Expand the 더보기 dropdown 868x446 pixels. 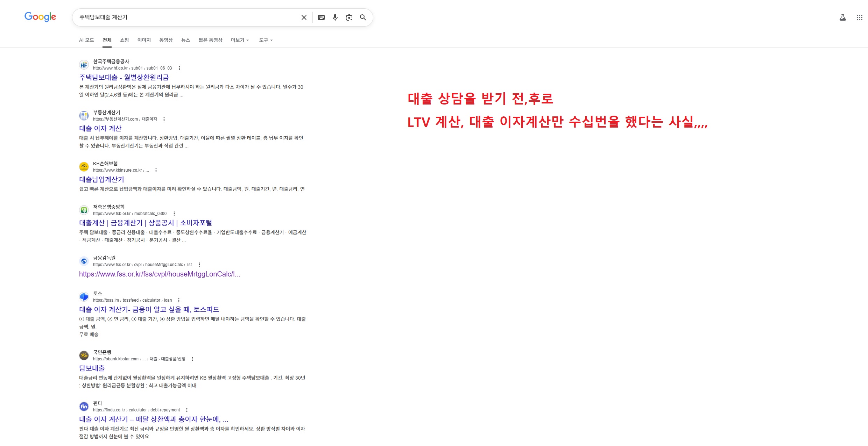click(x=240, y=40)
